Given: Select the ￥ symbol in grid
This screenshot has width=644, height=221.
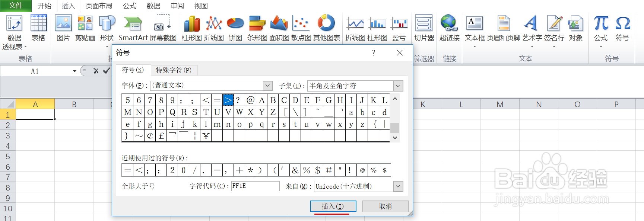Looking at the screenshot, I should [206, 136].
